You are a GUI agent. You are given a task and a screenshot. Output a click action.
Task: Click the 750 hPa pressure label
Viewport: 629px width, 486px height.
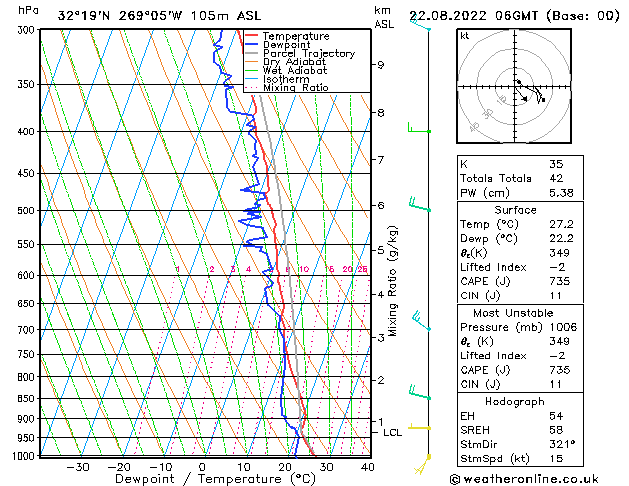pyautogui.click(x=28, y=354)
